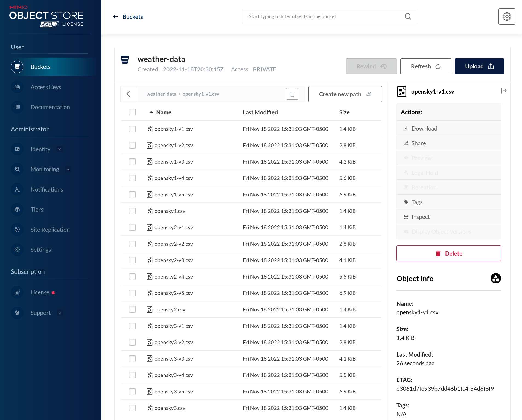Click the red Delete button
The height and width of the screenshot is (420, 522).
[x=448, y=254]
